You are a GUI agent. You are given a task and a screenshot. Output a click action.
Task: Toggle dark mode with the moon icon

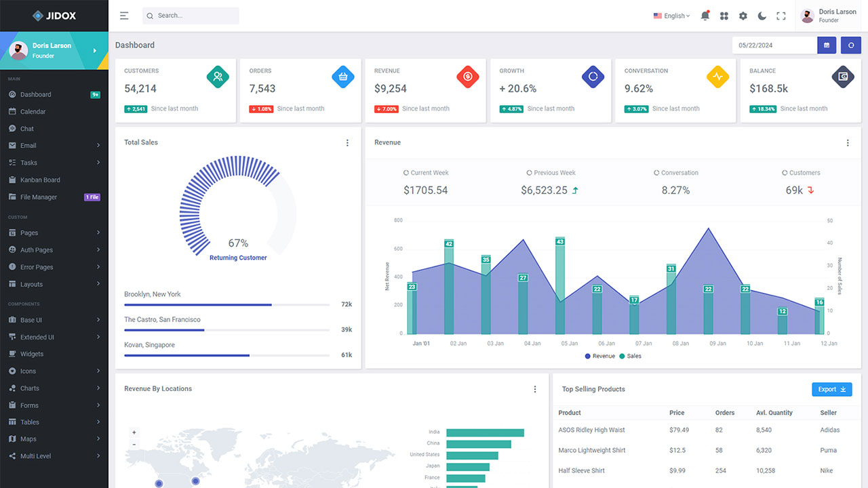(762, 15)
